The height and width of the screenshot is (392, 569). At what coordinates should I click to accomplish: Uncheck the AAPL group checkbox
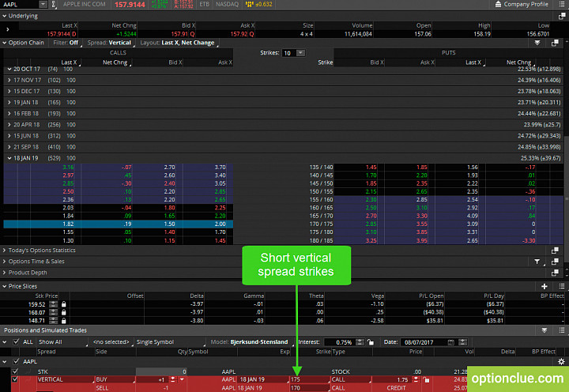point(16,361)
